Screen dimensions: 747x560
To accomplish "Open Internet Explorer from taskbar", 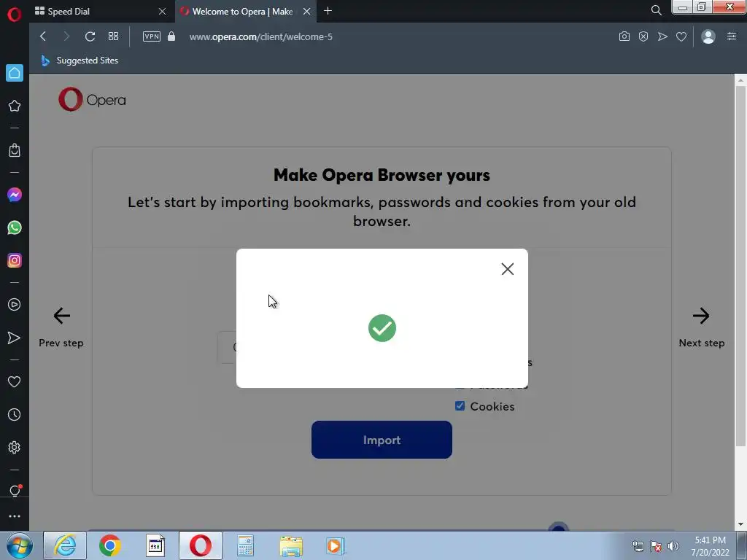I will click(x=65, y=545).
